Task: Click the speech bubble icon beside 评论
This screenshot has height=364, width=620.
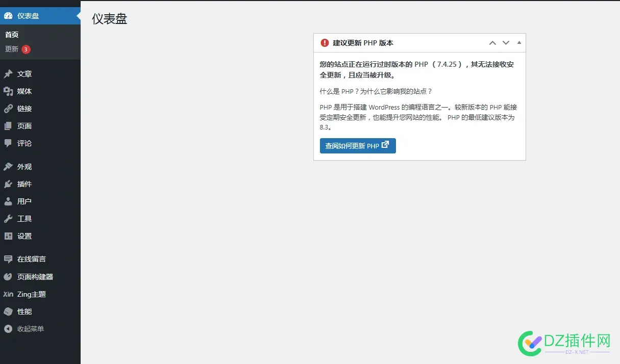Action: point(8,143)
